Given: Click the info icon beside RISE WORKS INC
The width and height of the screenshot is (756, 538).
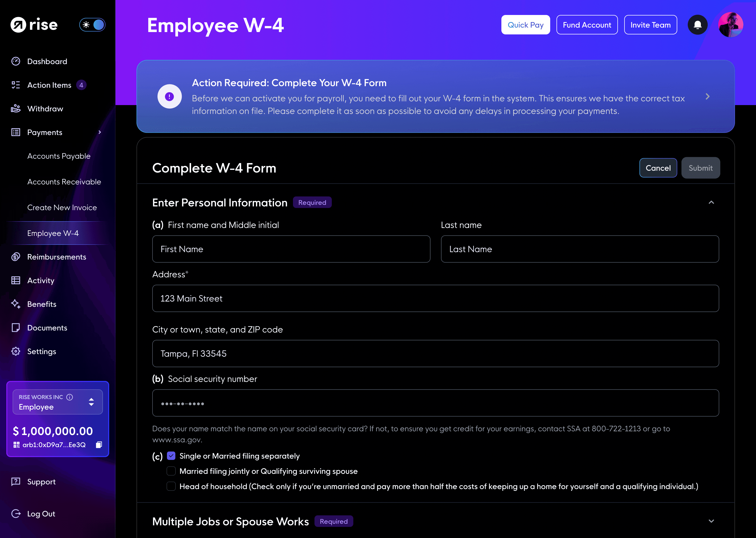Looking at the screenshot, I should point(70,397).
